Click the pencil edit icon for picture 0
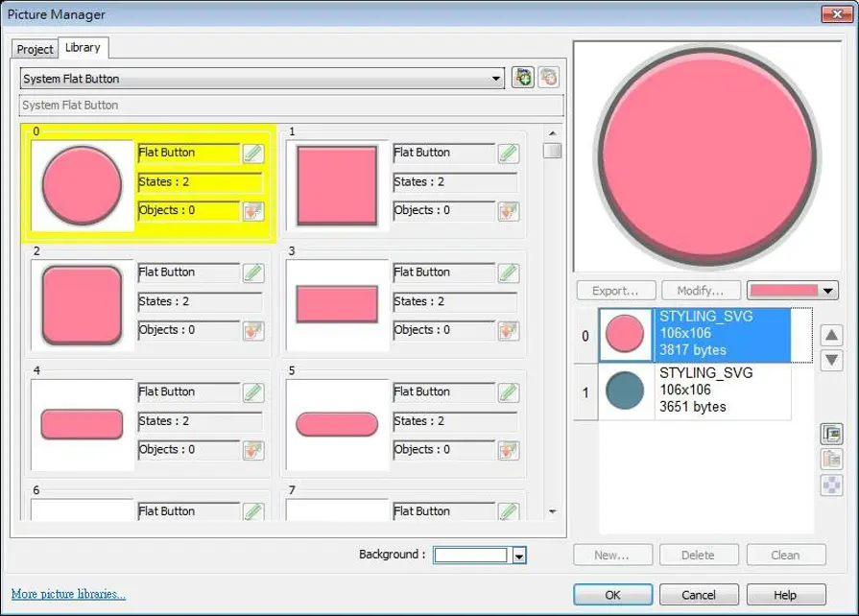This screenshot has height=616, width=859. tap(253, 154)
